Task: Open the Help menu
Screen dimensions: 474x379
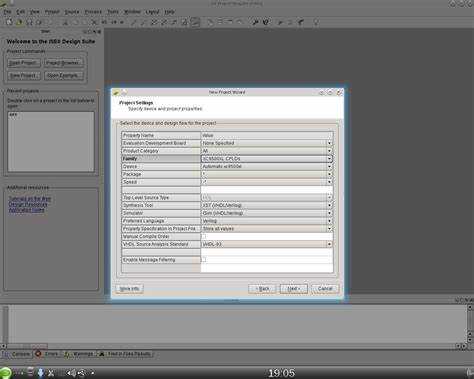Action: pos(169,12)
